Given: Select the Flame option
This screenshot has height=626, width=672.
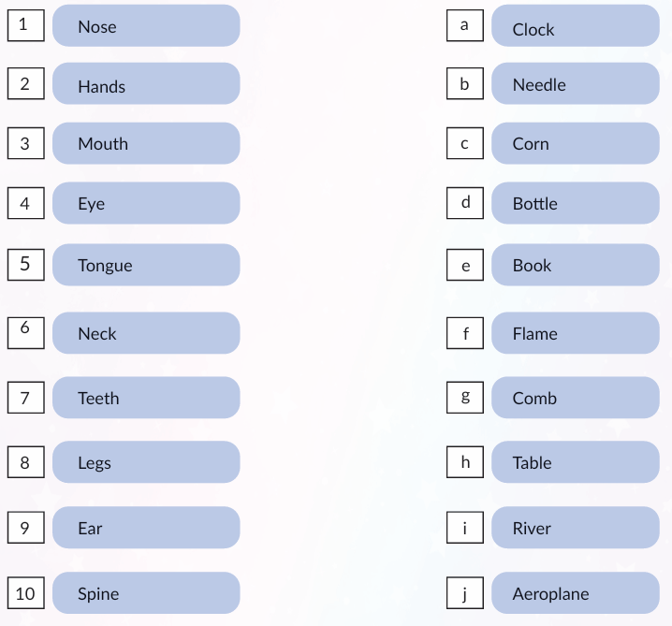Looking at the screenshot, I should (x=575, y=333).
